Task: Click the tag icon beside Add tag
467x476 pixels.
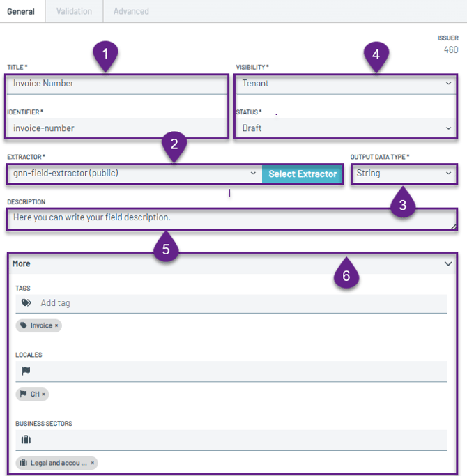Action: tap(26, 303)
